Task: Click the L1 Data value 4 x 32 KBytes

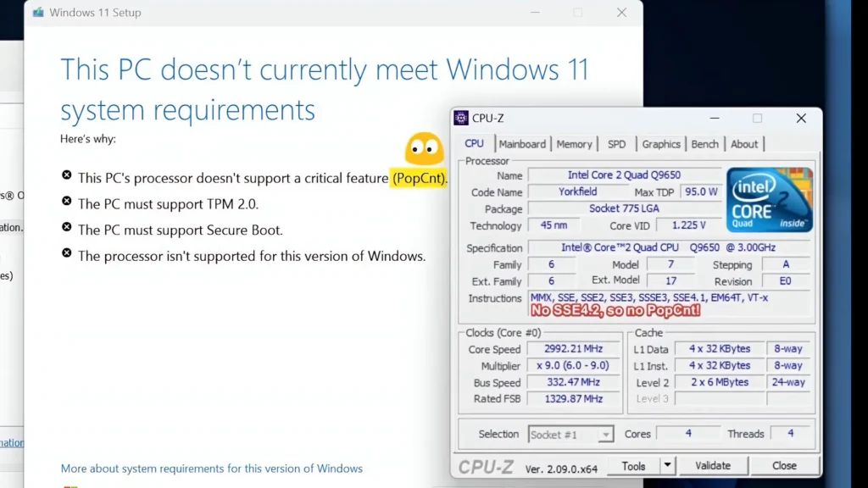Action: (720, 348)
